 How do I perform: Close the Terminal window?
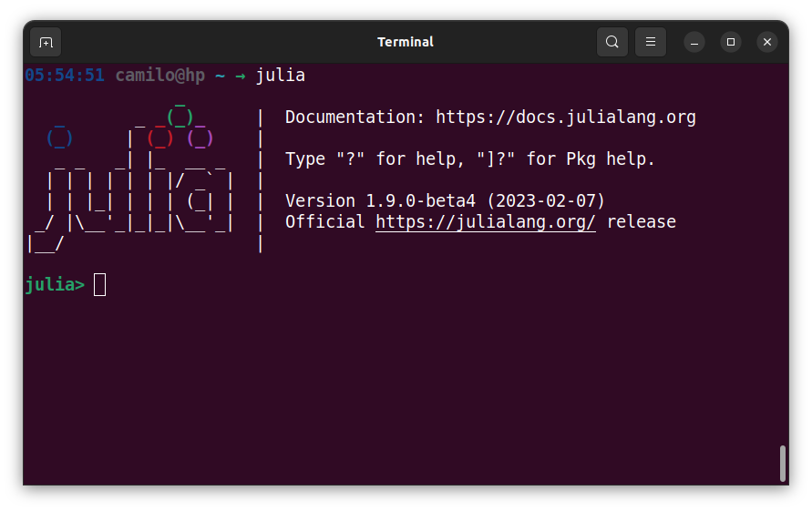[x=767, y=42]
